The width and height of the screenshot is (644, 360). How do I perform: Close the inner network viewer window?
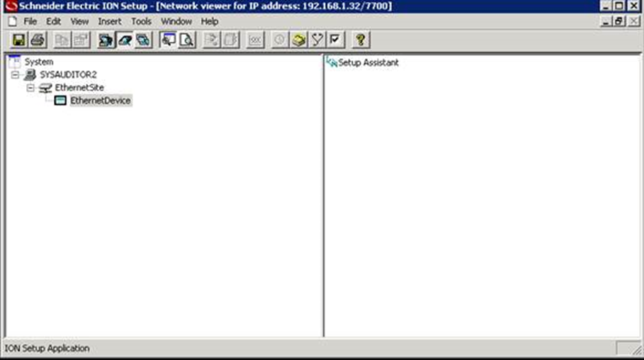pos(634,21)
